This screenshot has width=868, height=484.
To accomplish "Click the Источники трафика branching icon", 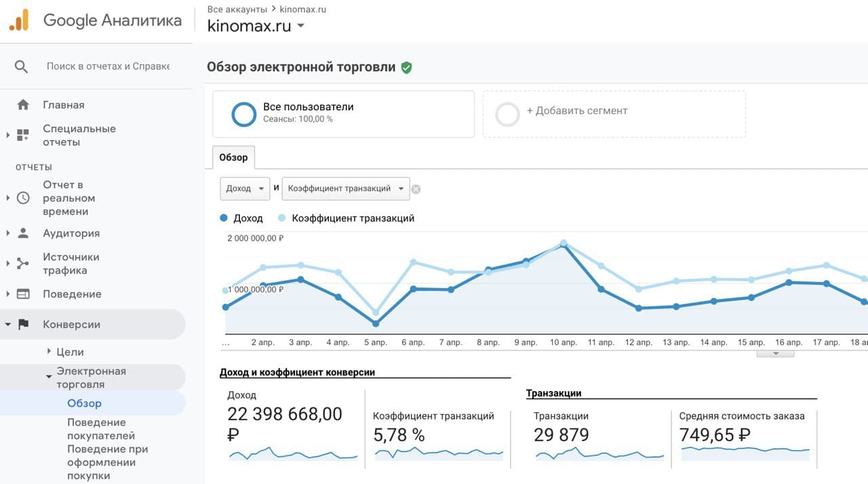I will click(23, 264).
